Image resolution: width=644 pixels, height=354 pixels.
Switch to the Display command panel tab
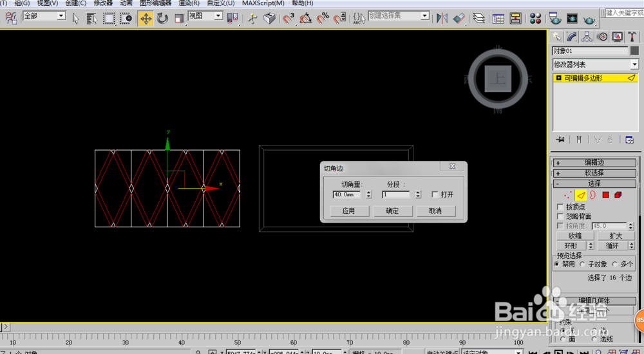618,37
